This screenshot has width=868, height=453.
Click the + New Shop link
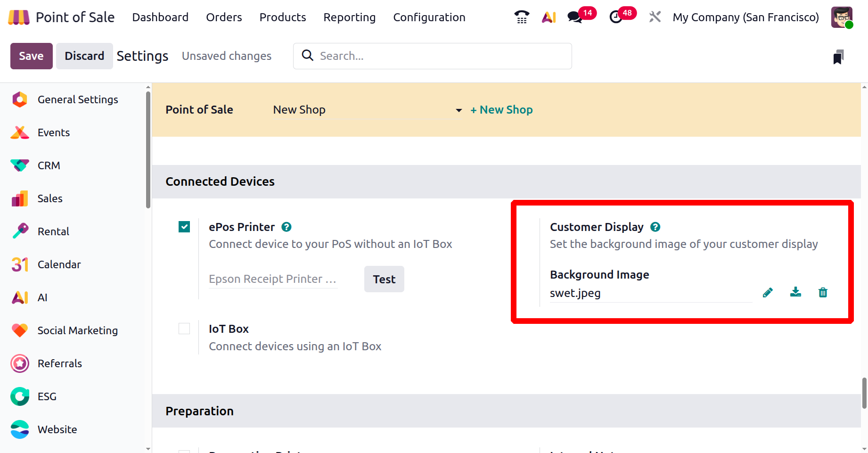click(x=501, y=110)
